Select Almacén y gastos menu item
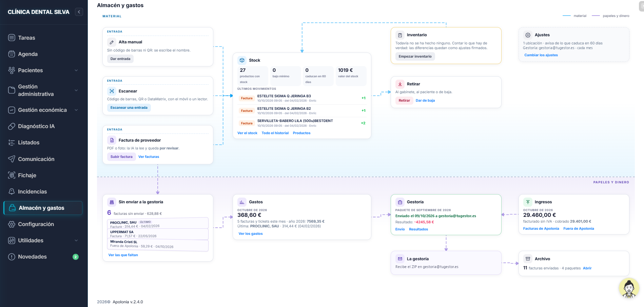 [43, 208]
